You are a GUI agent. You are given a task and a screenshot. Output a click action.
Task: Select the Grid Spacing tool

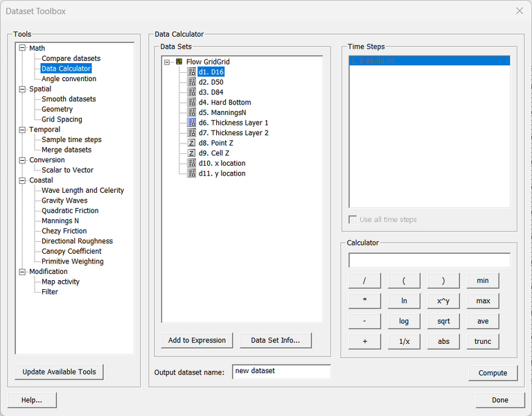[x=62, y=119]
